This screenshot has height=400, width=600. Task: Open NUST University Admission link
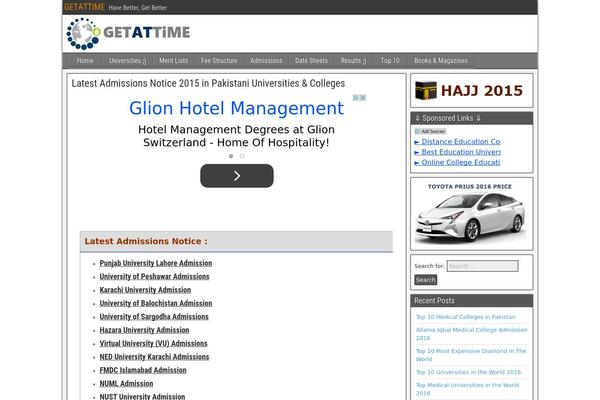click(142, 397)
